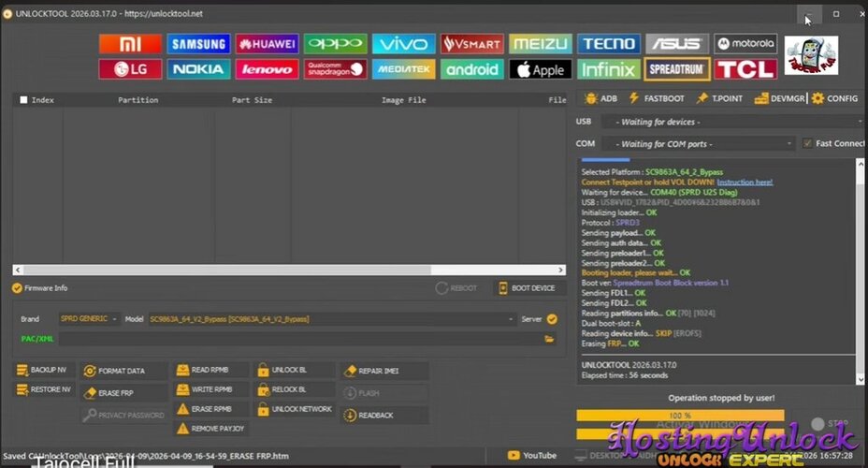Click FORMAT DATA
The image size is (868, 468).
click(124, 371)
